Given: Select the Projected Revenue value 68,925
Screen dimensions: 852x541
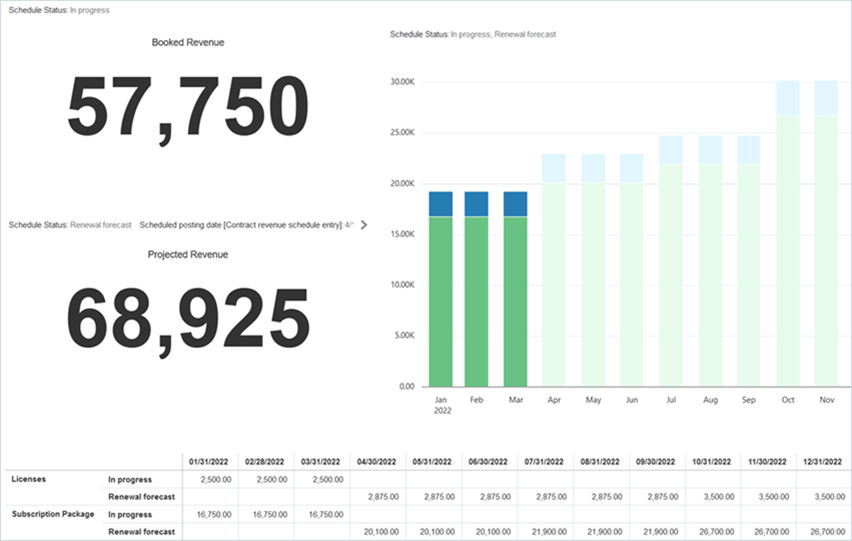Looking at the screenshot, I should pyautogui.click(x=188, y=319).
